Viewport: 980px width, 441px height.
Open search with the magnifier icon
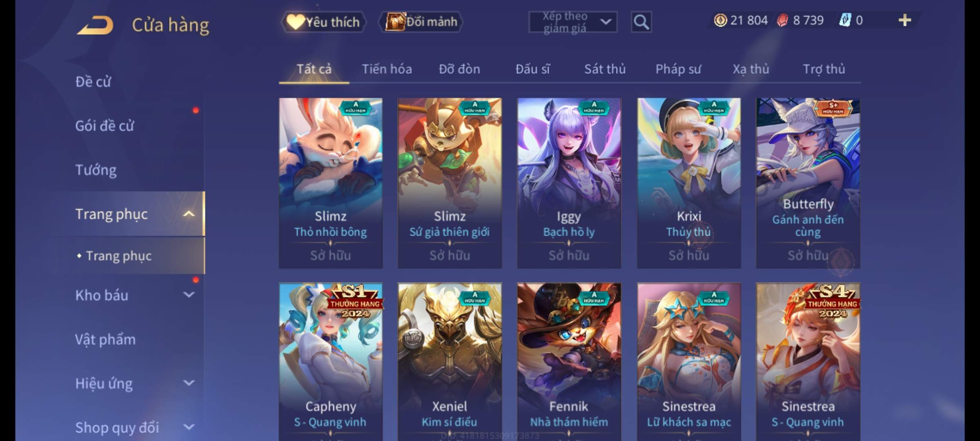coord(641,22)
